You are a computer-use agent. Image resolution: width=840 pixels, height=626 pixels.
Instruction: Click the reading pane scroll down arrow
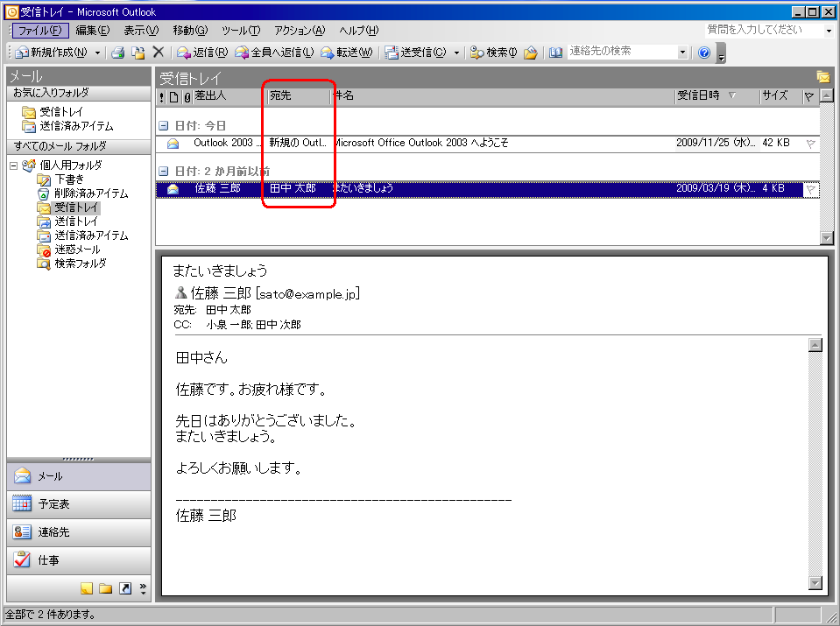pos(815,582)
